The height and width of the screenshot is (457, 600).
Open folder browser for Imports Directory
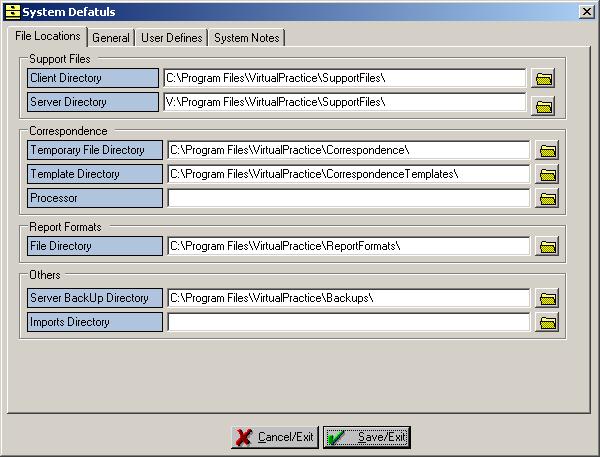tap(547, 322)
